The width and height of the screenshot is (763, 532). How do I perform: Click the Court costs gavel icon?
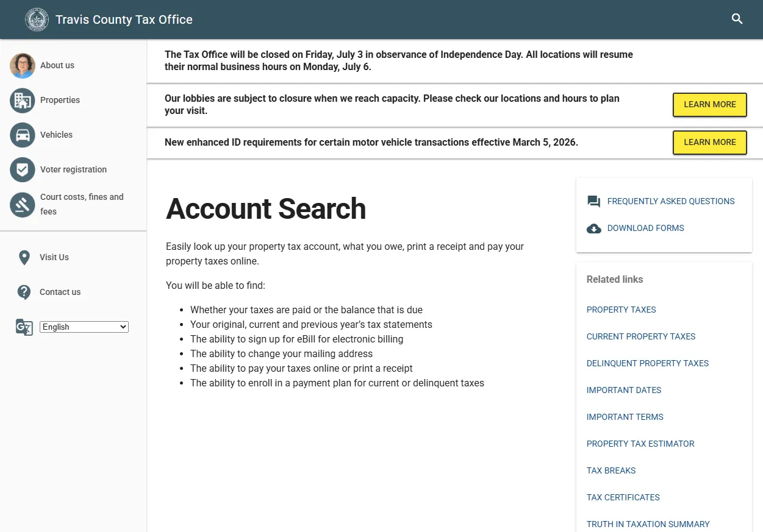click(x=23, y=205)
